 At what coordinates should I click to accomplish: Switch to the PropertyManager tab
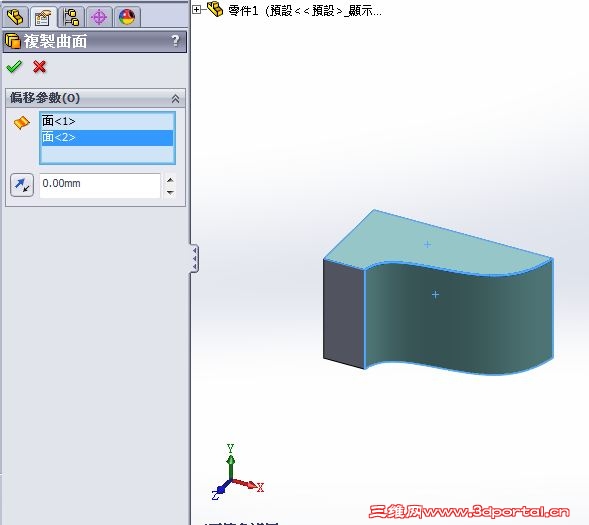pos(43,17)
